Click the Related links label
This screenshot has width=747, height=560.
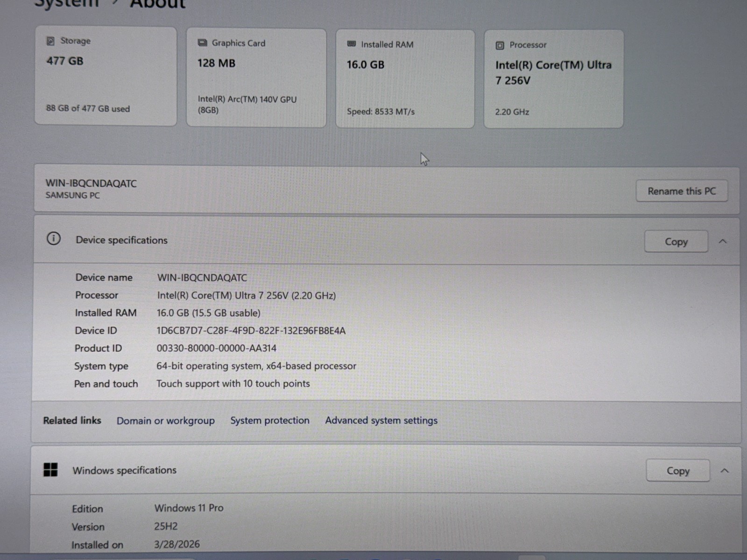pyautogui.click(x=72, y=420)
